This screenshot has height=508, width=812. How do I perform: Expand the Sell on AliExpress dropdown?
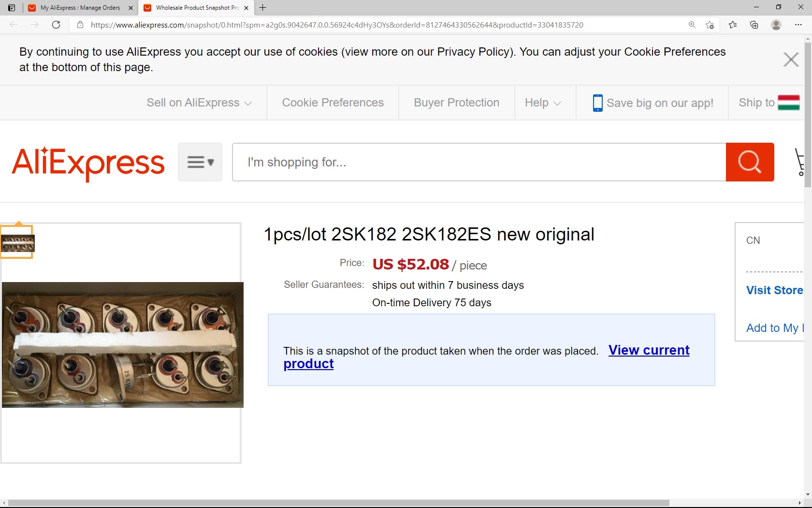[199, 103]
